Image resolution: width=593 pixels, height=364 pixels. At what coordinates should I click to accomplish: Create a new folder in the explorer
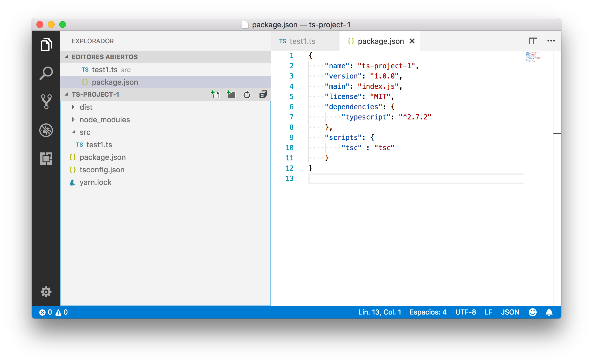(x=231, y=94)
